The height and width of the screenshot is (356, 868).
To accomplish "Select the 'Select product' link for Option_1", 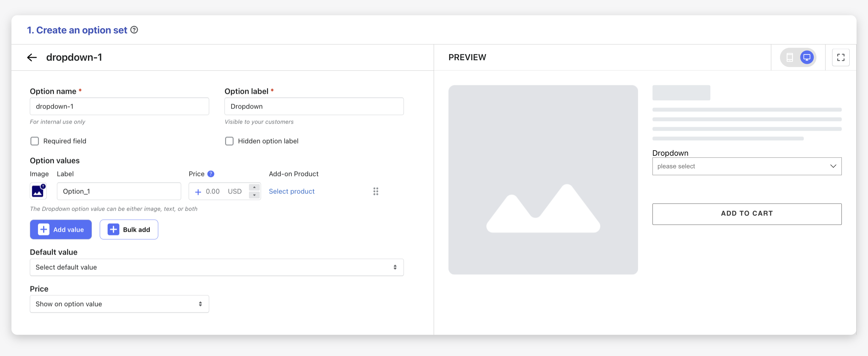I will point(292,191).
